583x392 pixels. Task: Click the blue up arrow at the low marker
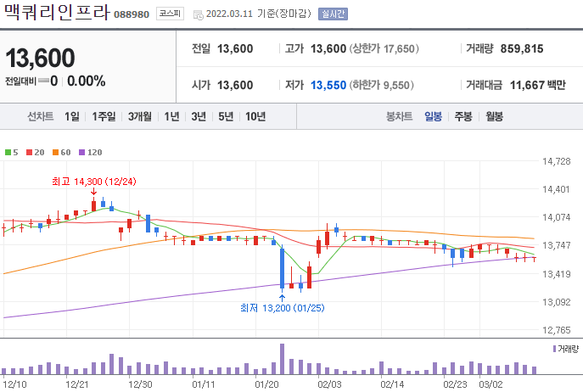(282, 298)
